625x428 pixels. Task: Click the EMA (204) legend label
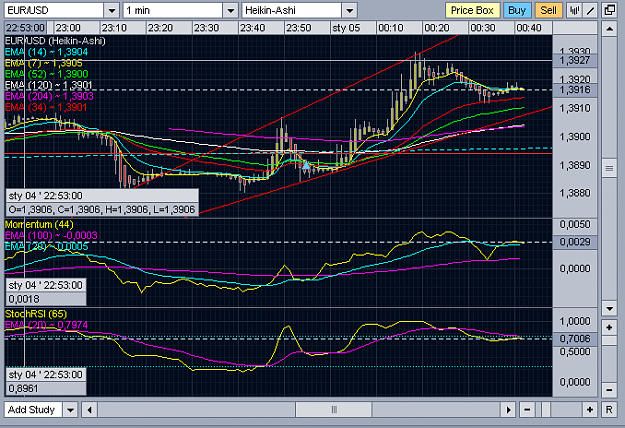[x=49, y=96]
